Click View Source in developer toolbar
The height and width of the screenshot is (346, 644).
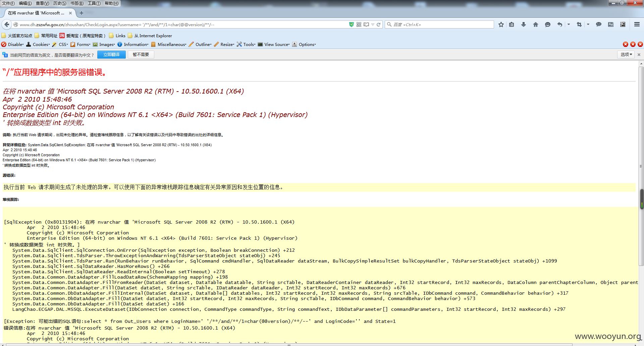(274, 44)
